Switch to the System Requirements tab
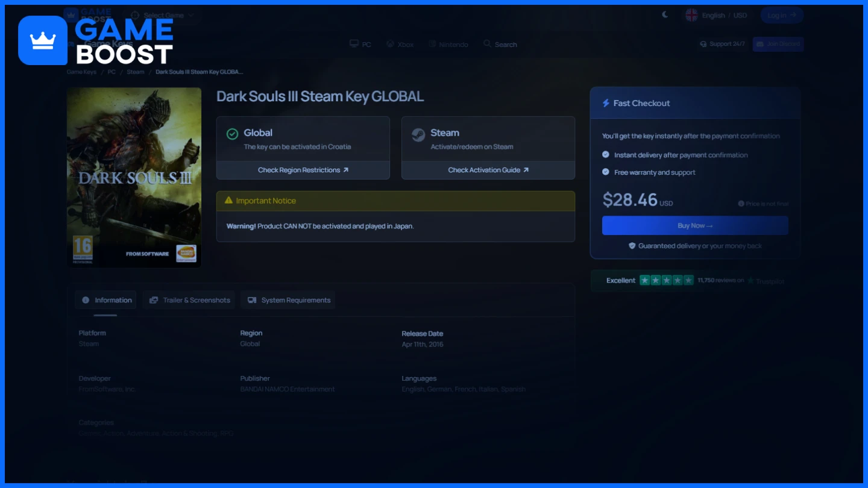The image size is (868, 488). coord(289,300)
